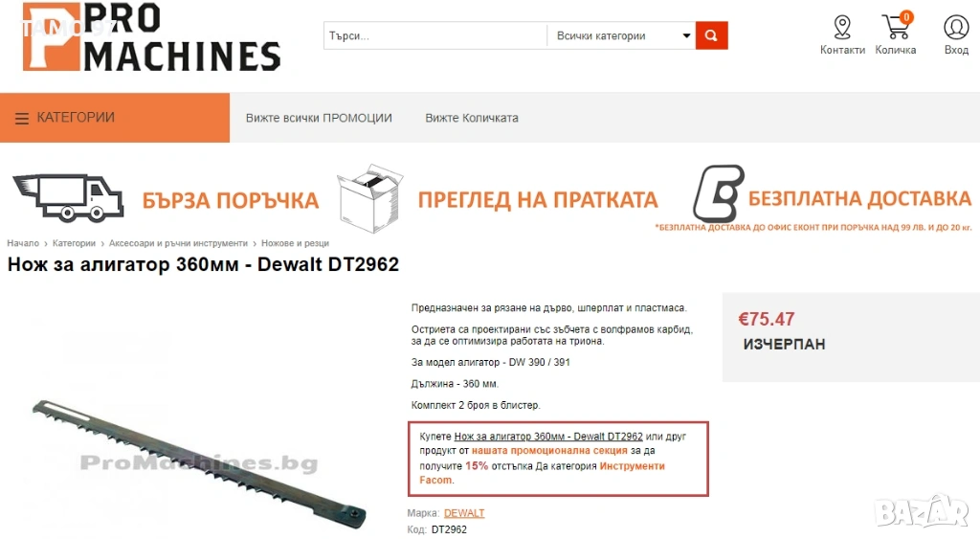Open the Количка shopping cart icon
This screenshot has height=539, width=980.
[896, 26]
